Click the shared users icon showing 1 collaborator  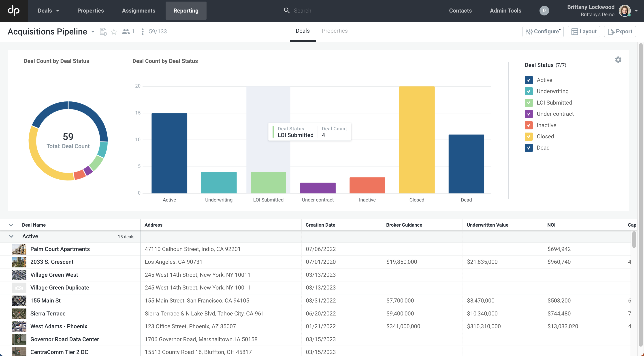126,32
